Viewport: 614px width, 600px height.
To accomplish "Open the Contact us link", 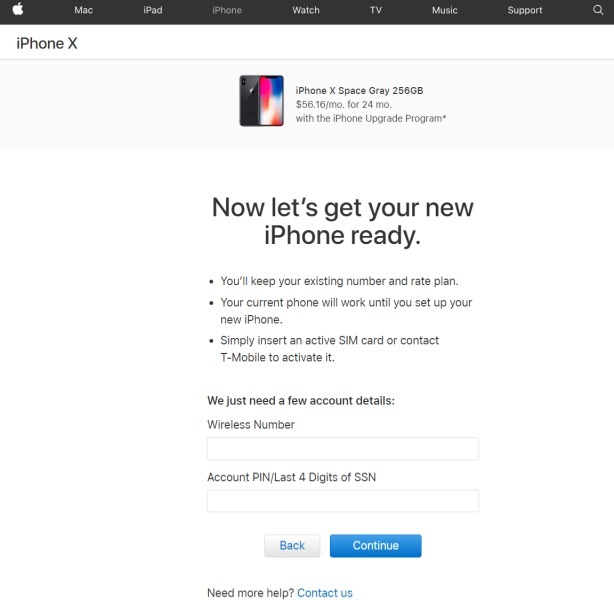I will point(324,593).
